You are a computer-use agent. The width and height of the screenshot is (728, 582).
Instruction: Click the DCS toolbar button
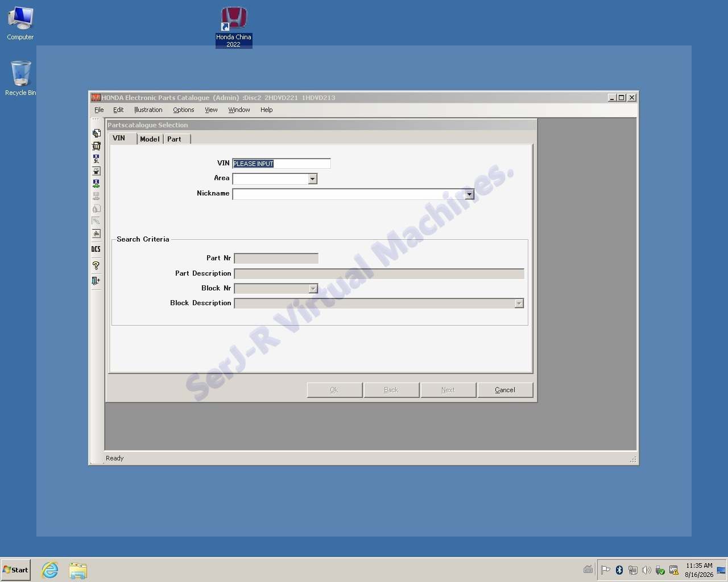click(x=96, y=249)
